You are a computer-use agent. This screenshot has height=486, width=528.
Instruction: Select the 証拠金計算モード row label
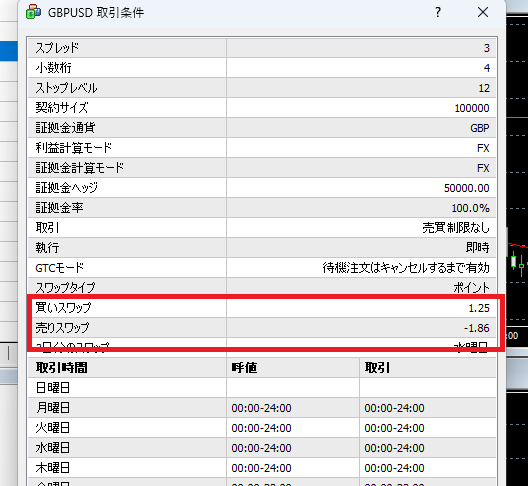(80, 167)
